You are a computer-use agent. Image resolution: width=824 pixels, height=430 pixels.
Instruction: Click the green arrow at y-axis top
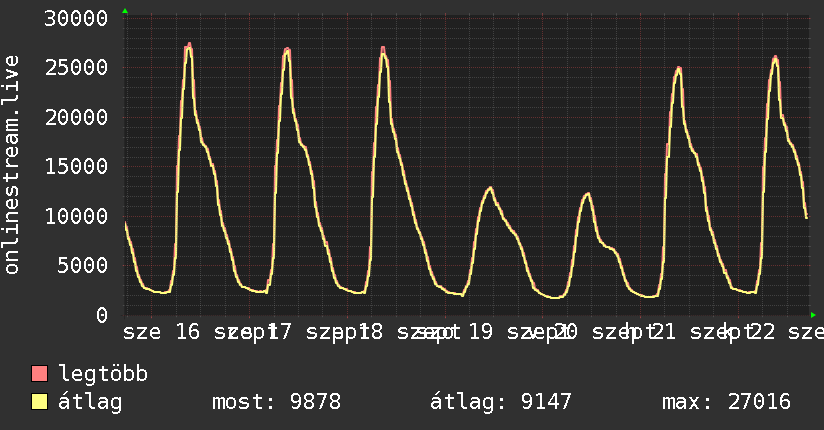[125, 11]
